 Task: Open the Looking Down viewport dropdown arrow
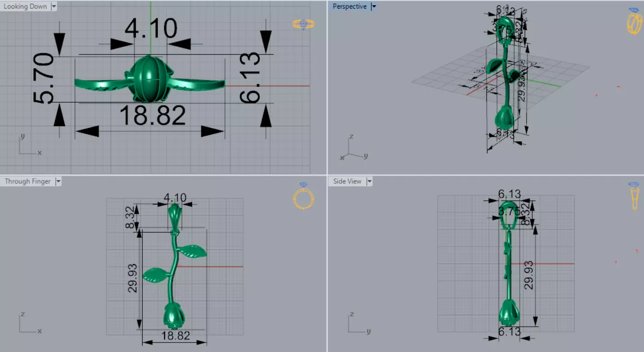[x=54, y=6]
